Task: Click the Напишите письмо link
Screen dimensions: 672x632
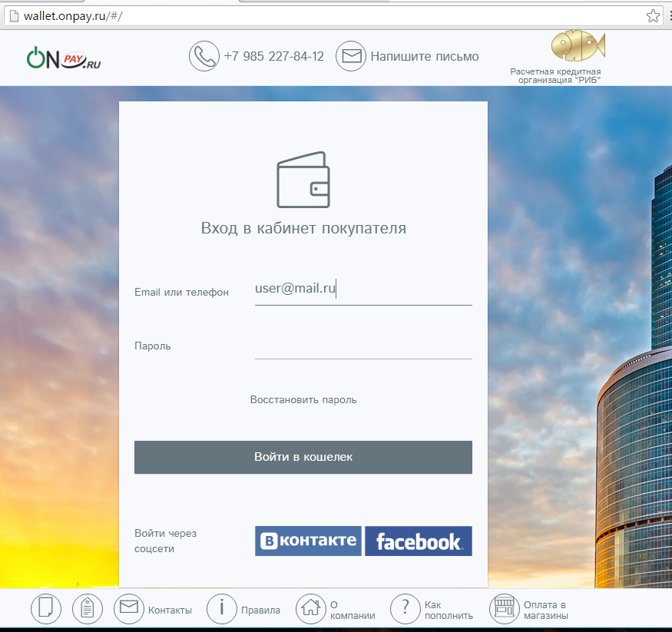Action: click(425, 56)
